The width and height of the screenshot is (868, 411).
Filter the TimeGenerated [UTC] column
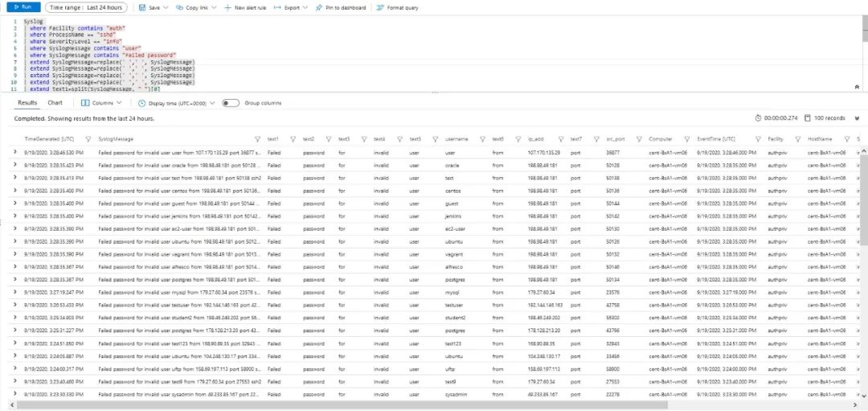pyautogui.click(x=88, y=139)
